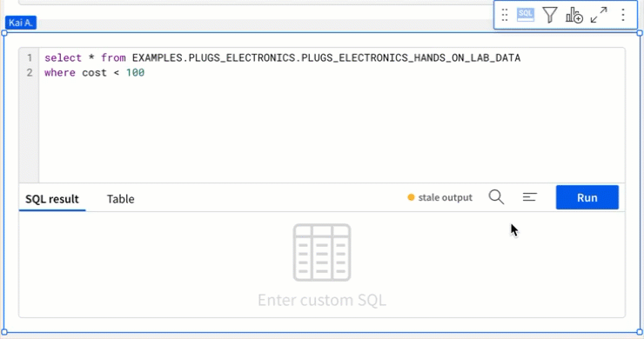
Task: Click the format SQL lines icon
Action: [x=529, y=197]
